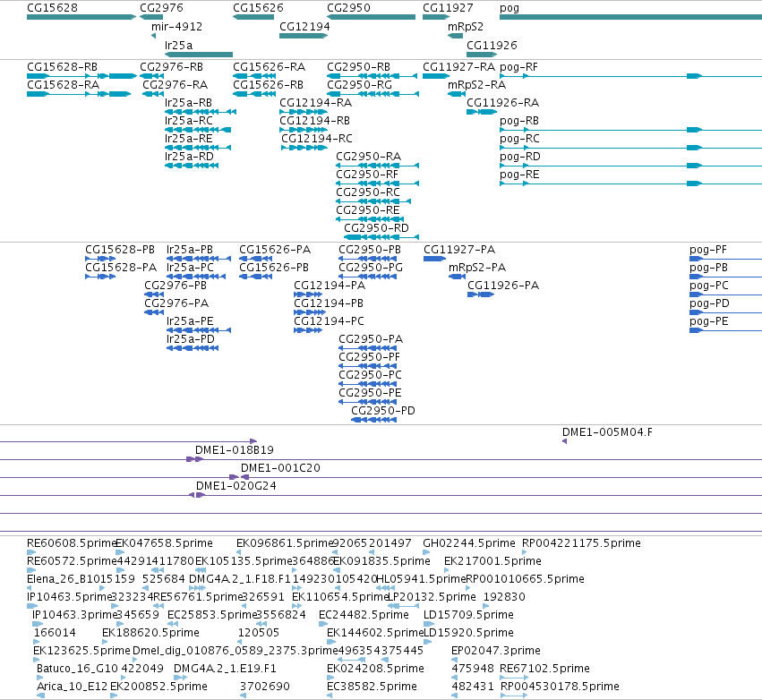The image size is (762, 700).
Task: Click the CG12194 gene bar
Action: (304, 36)
